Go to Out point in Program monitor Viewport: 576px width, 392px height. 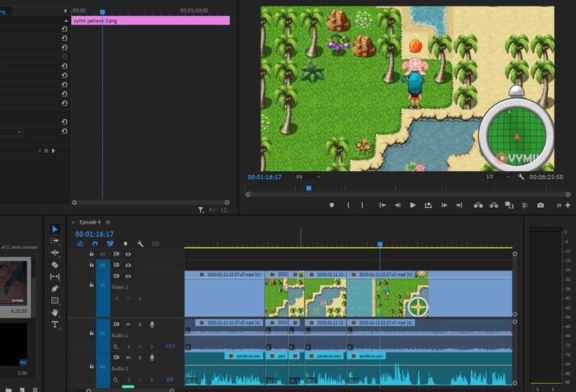[459, 205]
